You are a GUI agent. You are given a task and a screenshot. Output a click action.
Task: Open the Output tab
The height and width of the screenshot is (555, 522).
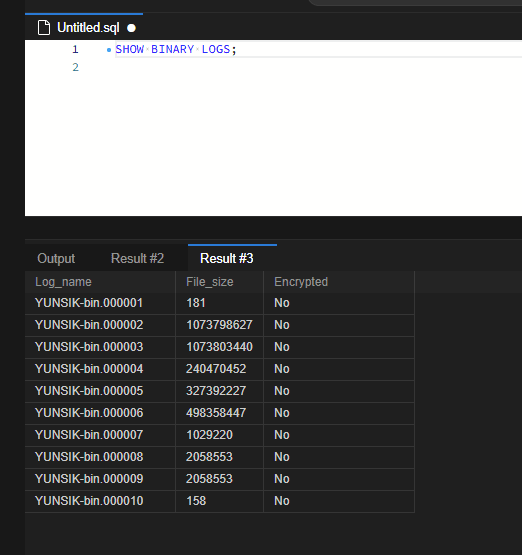56,258
